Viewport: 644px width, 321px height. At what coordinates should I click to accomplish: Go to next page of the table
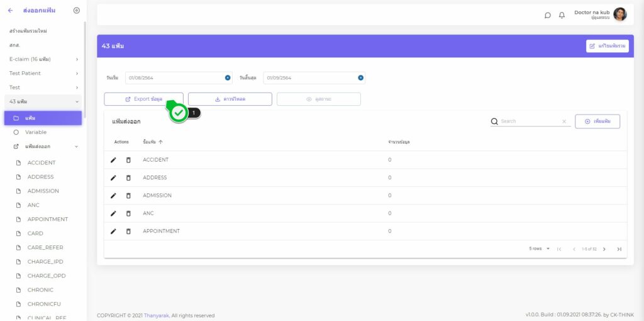(x=604, y=249)
